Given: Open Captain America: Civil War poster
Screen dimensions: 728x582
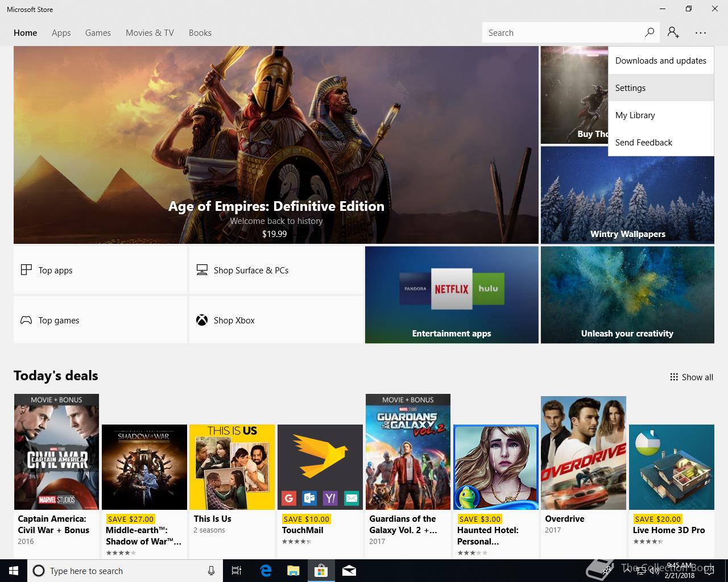Looking at the screenshot, I should pos(56,452).
